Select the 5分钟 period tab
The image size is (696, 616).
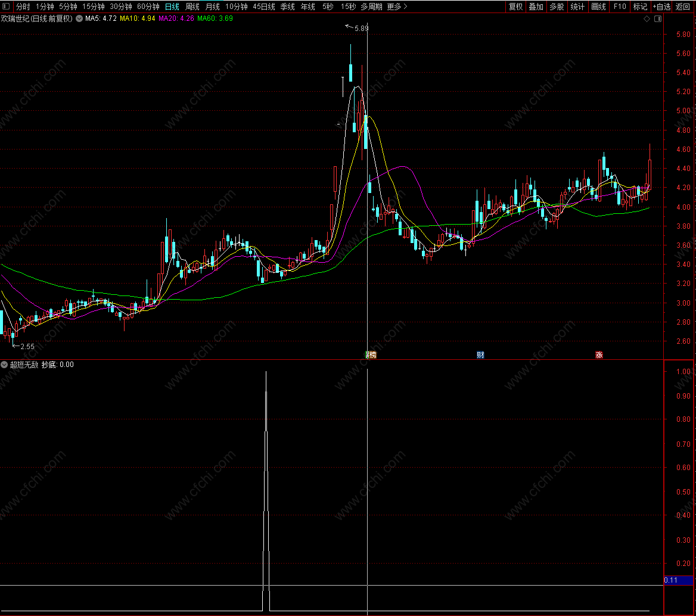pos(68,7)
